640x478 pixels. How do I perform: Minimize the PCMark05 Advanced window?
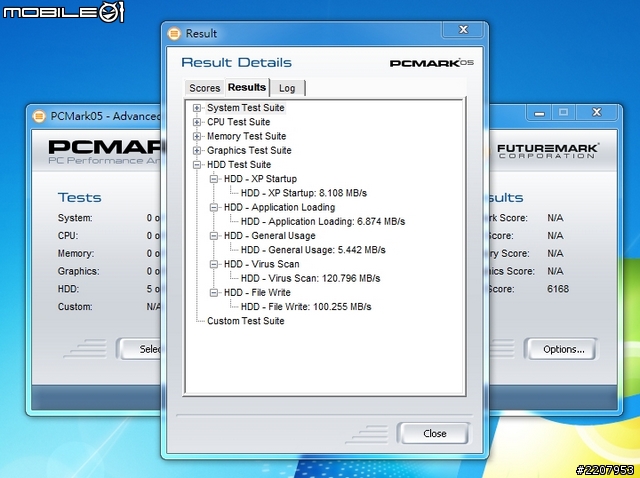click(539, 113)
